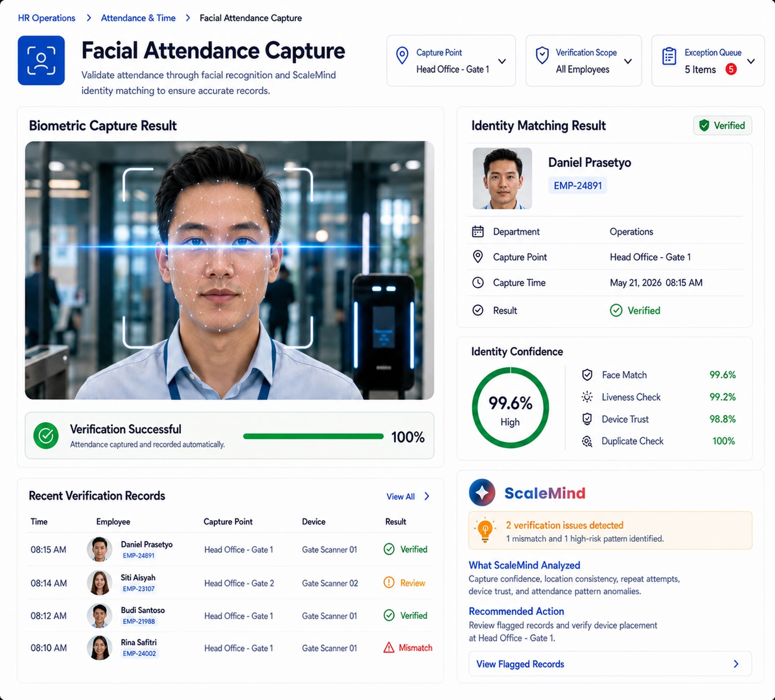The image size is (775, 700).
Task: Click the ScaleMind logo icon
Action: (482, 492)
